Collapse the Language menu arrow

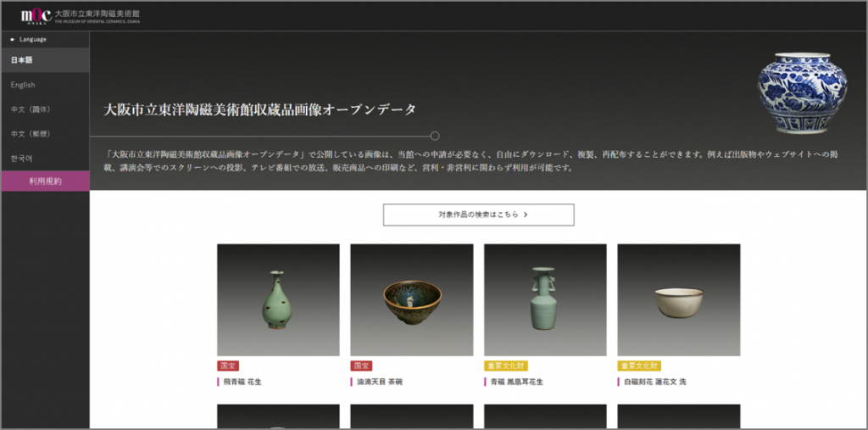point(12,39)
